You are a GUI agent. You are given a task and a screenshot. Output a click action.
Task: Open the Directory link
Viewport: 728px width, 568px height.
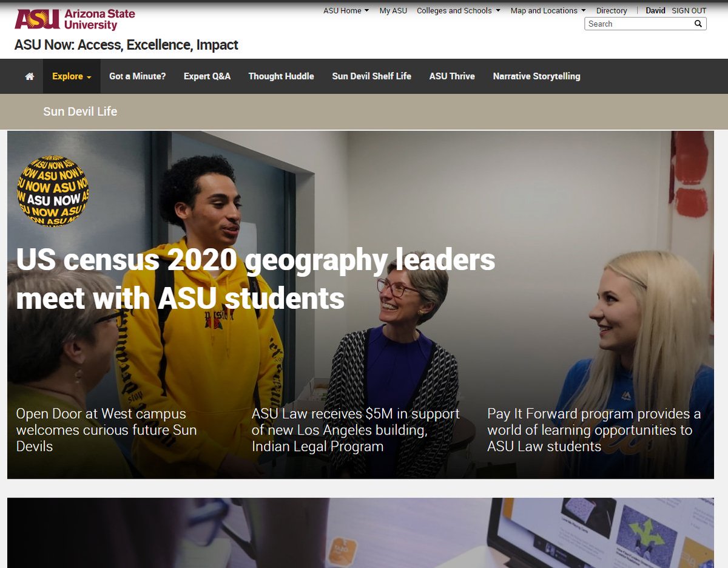pyautogui.click(x=612, y=10)
